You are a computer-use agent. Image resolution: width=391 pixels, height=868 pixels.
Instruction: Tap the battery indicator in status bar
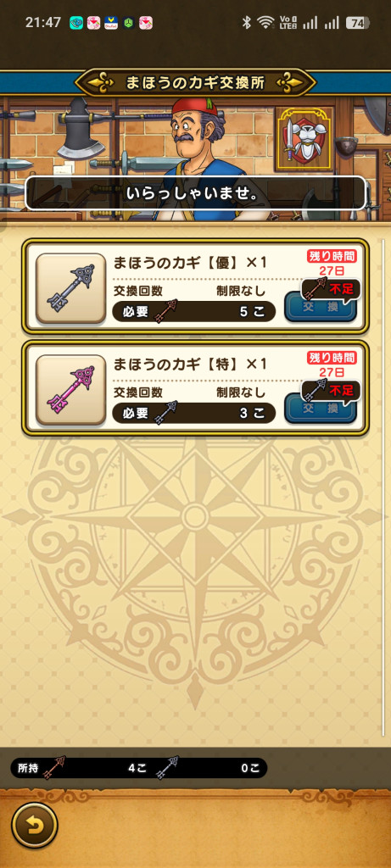357,23
